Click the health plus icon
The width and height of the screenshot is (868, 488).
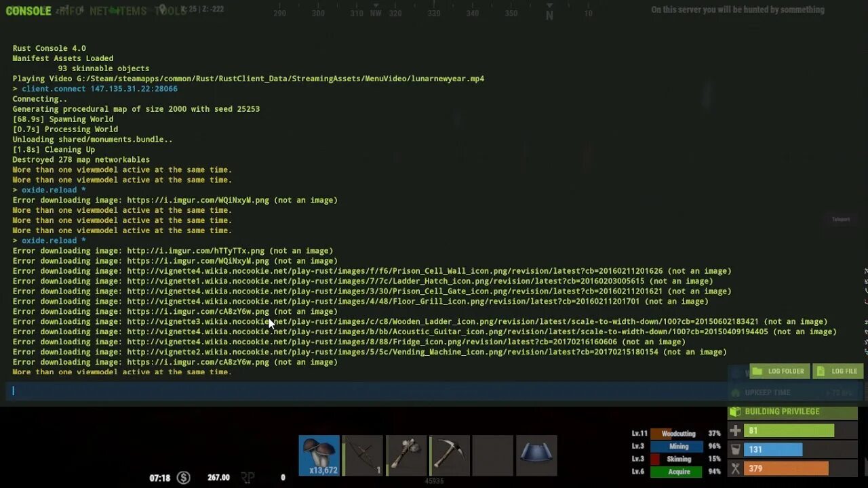pyautogui.click(x=735, y=431)
